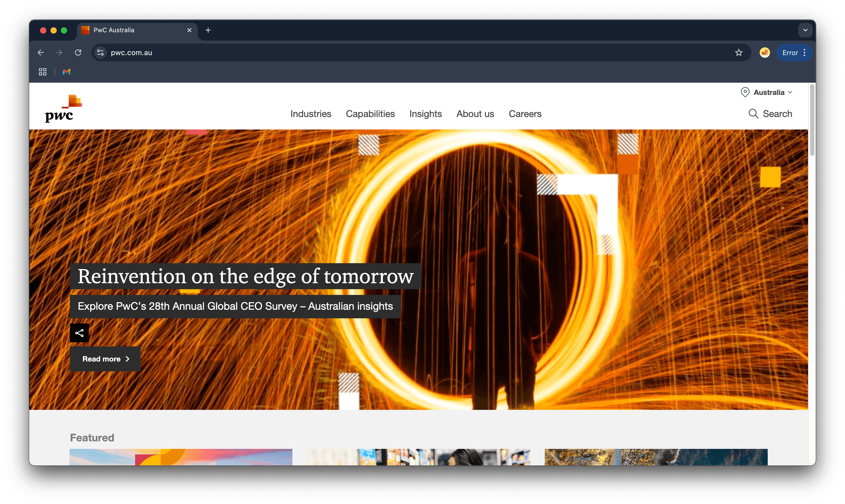Click the Read more button
This screenshot has width=845, height=504.
pyautogui.click(x=105, y=359)
